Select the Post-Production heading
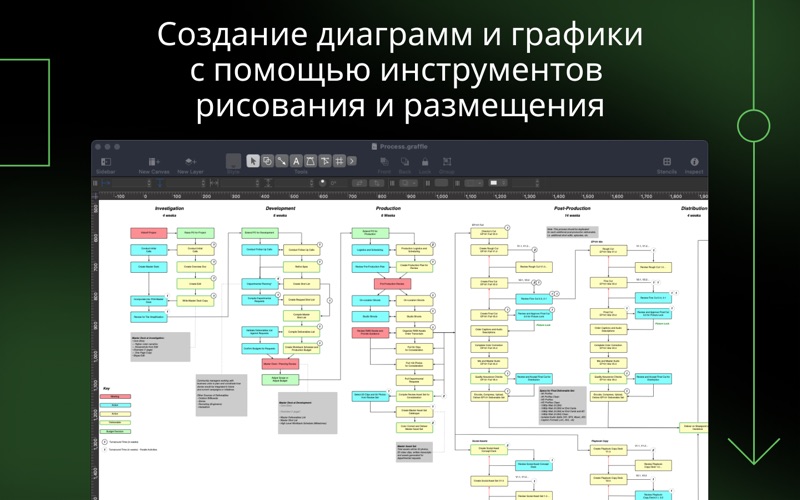The height and width of the screenshot is (500, 800). [572, 208]
